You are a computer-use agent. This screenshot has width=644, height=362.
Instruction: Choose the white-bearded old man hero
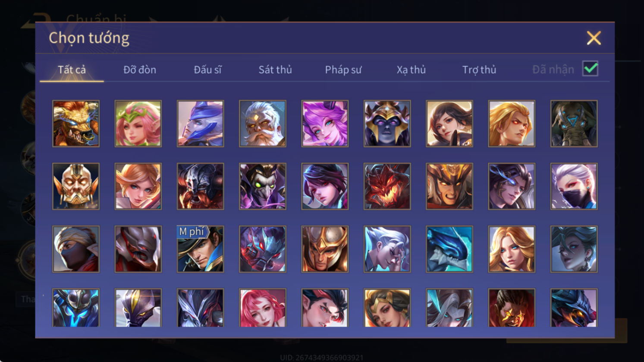(263, 124)
